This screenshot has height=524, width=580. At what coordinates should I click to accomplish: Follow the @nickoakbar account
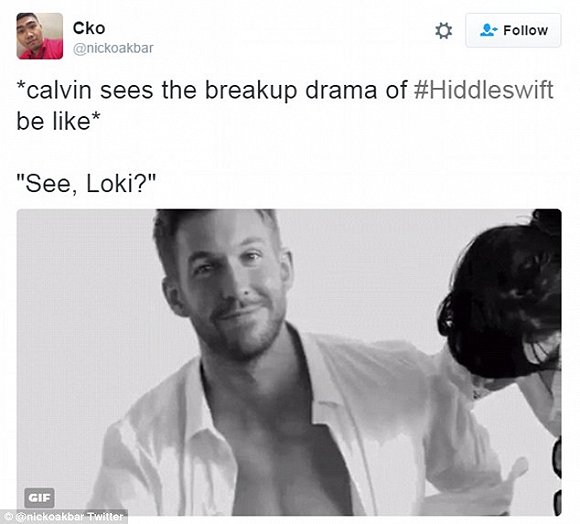[513, 30]
